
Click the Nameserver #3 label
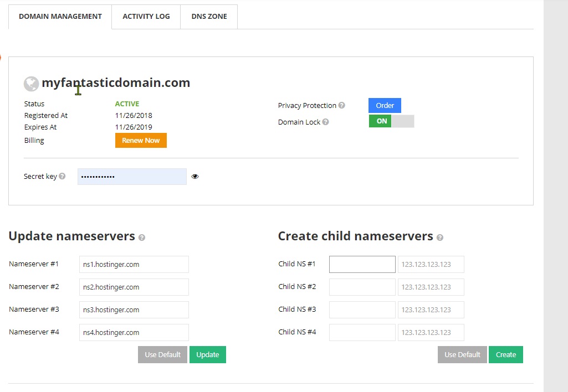[x=34, y=310]
